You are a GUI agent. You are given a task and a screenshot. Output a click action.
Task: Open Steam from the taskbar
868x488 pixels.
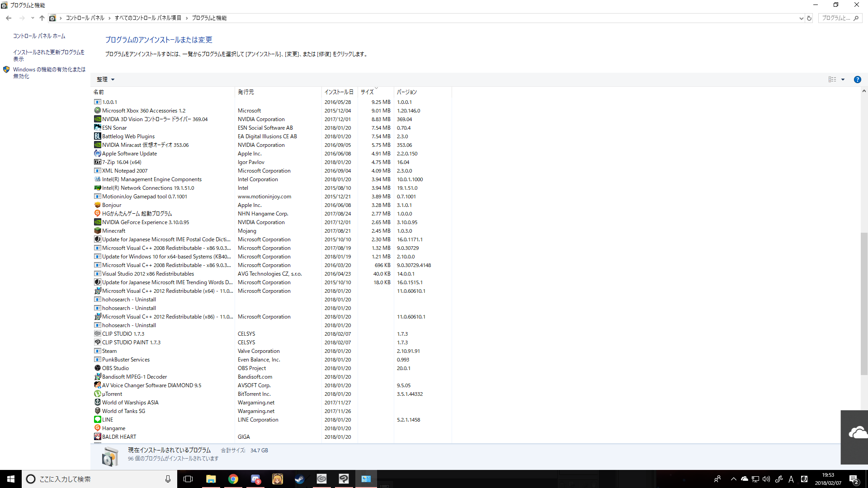pyautogui.click(x=299, y=479)
